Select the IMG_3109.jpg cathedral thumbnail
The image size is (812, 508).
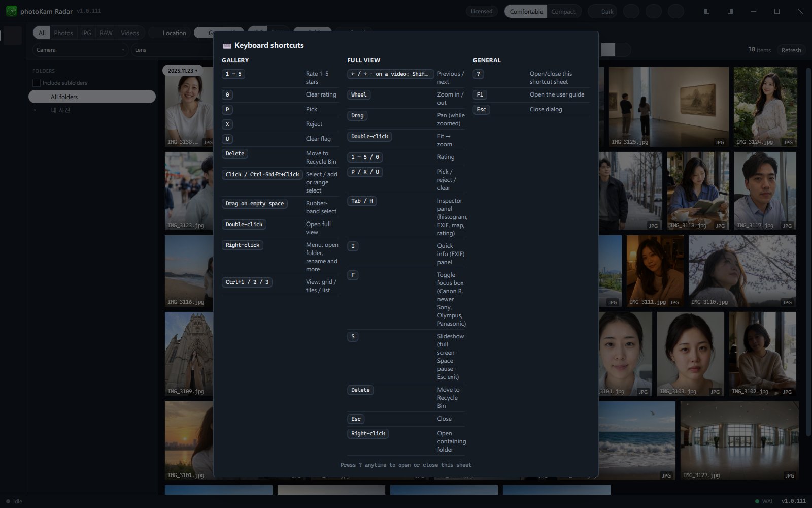(189, 354)
